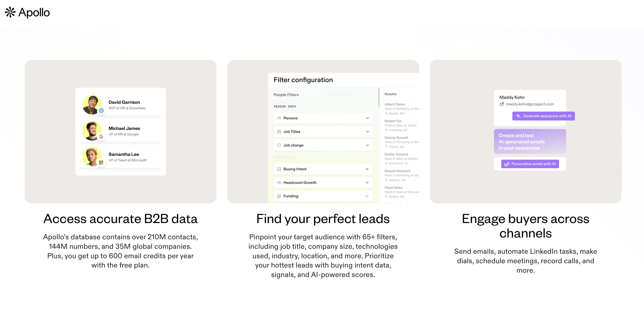The height and width of the screenshot is (321, 644).
Task: Click the Apollo starburst logo icon
Action: pos(10,12)
